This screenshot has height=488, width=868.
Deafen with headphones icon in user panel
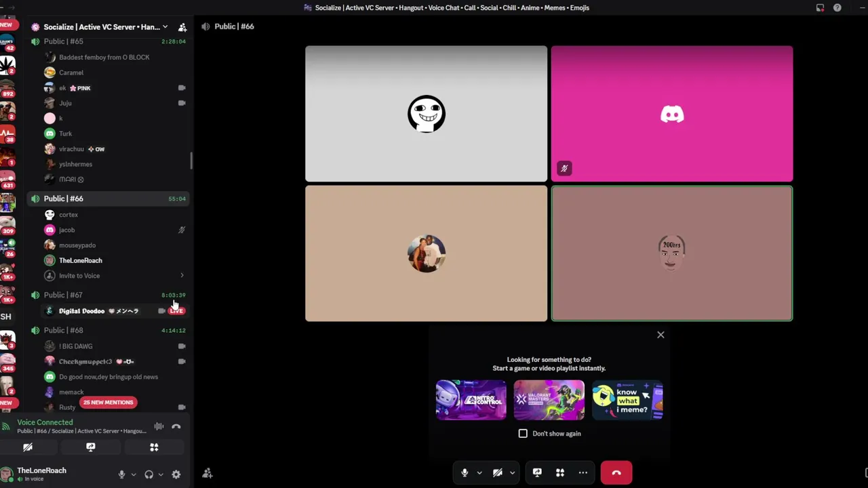click(x=149, y=474)
